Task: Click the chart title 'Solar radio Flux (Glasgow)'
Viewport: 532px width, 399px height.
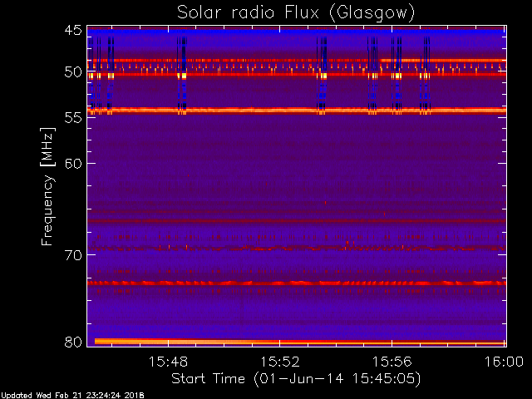Action: point(296,13)
